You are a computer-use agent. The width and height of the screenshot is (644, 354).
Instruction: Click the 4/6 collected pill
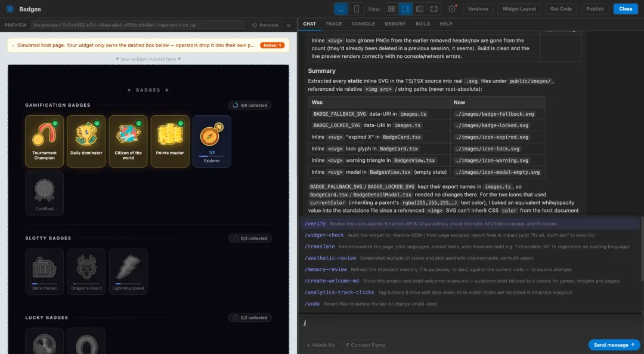[x=250, y=105]
